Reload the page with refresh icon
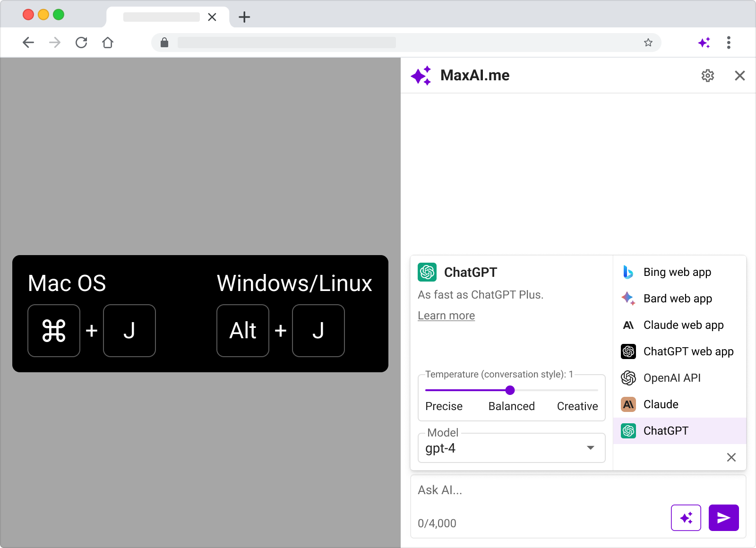 point(81,43)
